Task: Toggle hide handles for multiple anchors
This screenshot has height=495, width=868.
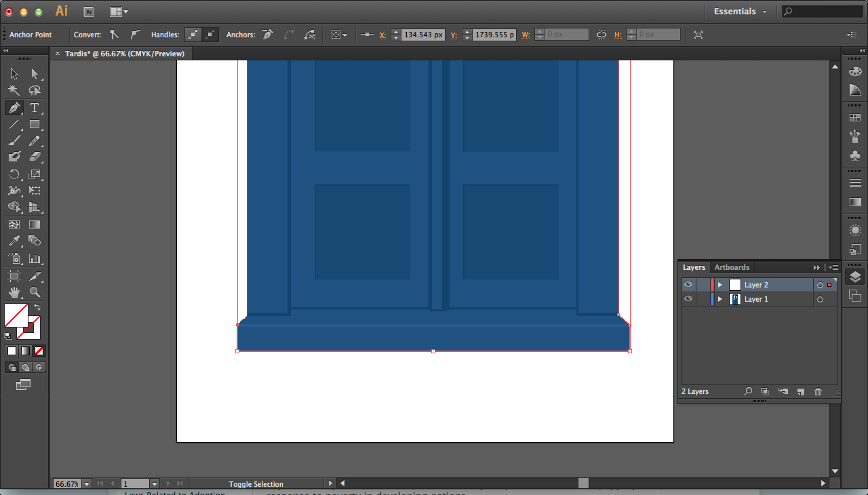Action: [210, 35]
